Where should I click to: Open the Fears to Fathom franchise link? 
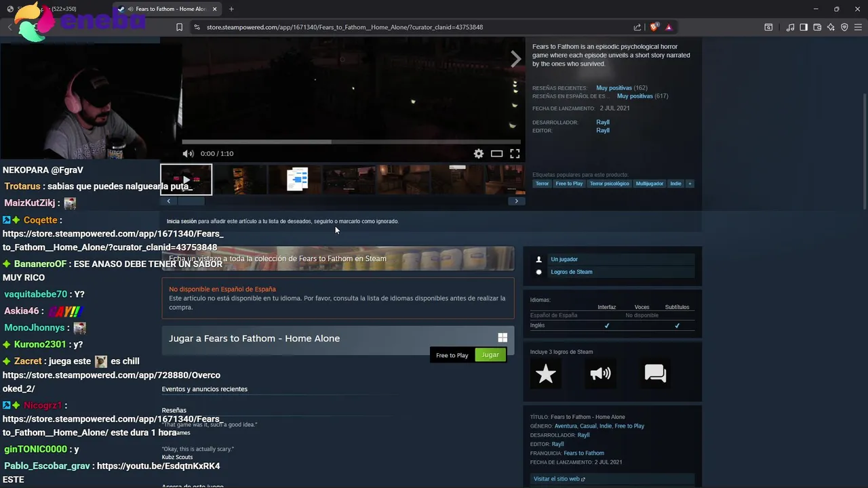coord(584,453)
